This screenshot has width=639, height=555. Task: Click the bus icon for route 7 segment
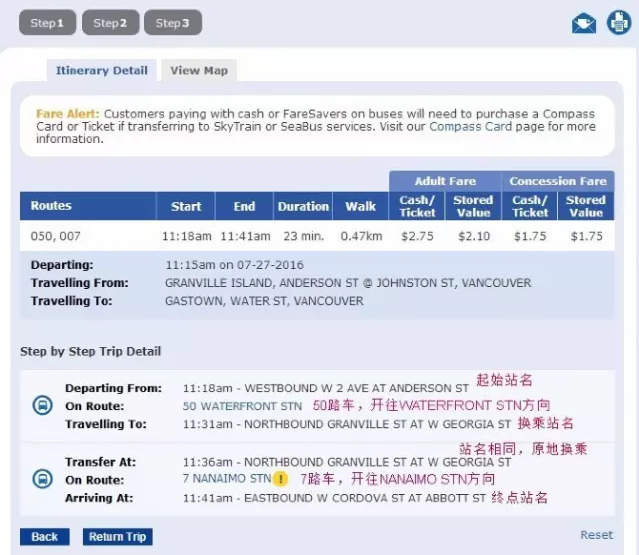pyautogui.click(x=42, y=479)
